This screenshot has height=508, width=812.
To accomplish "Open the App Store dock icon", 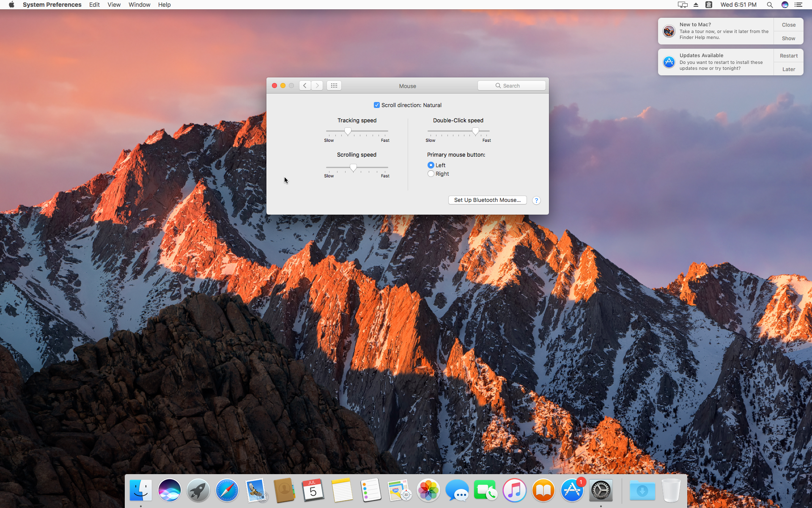I will click(x=572, y=490).
